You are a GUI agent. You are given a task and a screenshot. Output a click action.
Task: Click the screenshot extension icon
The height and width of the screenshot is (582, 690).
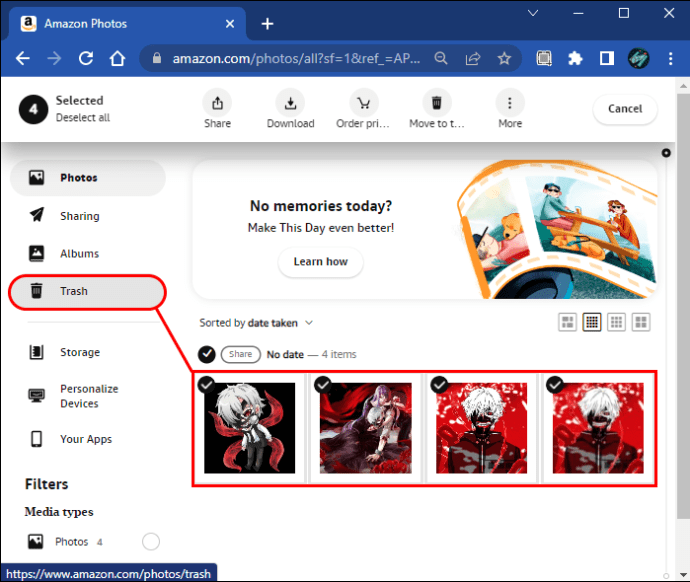click(544, 58)
